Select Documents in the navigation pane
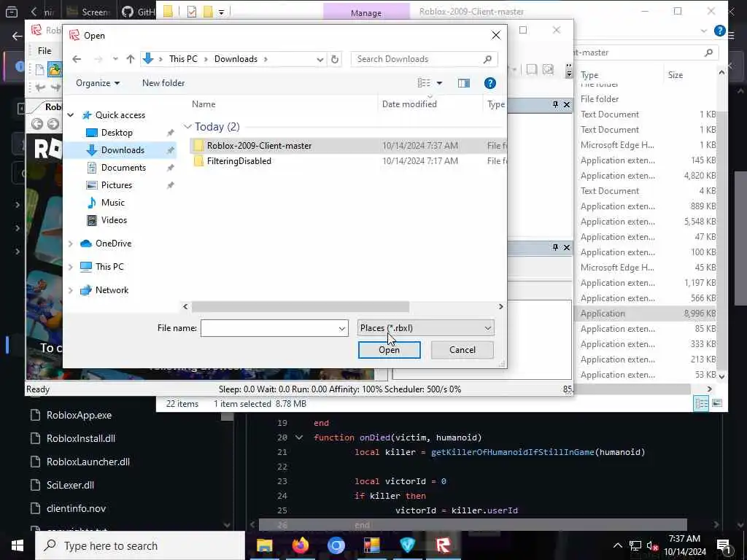 tap(123, 168)
